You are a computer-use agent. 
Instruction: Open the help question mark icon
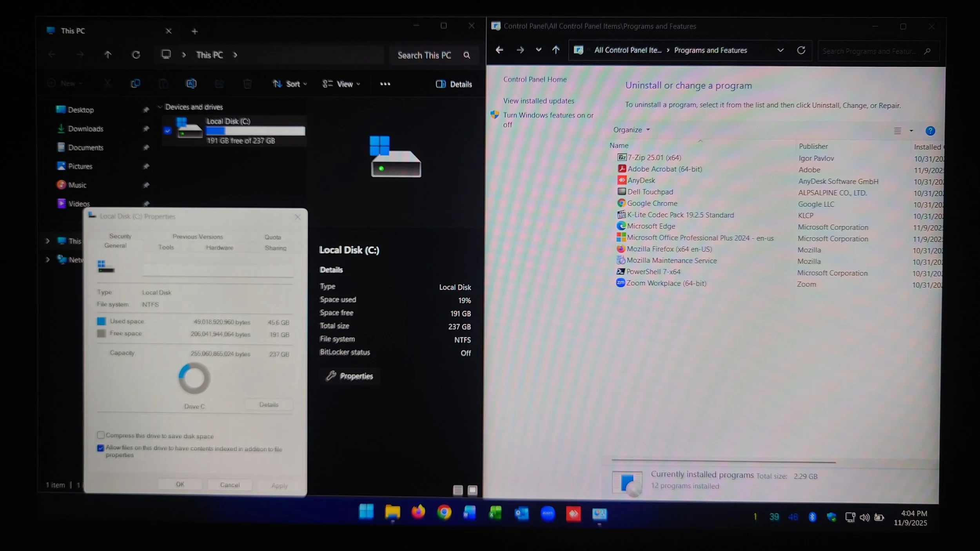coord(930,131)
